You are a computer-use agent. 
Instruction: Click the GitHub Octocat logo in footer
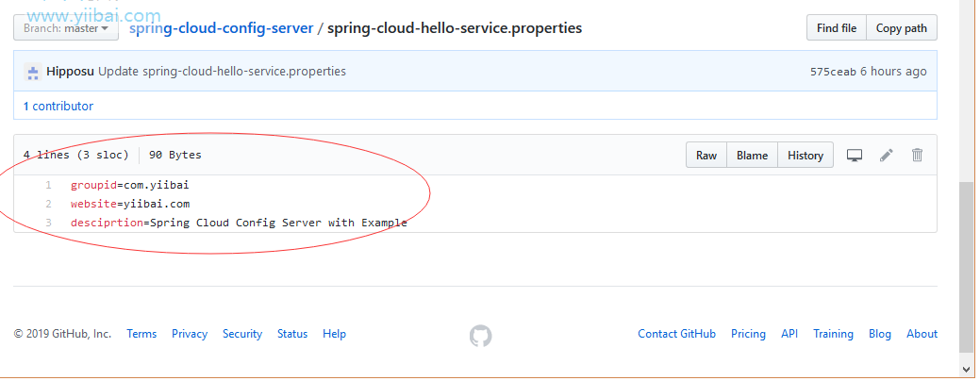coord(481,336)
